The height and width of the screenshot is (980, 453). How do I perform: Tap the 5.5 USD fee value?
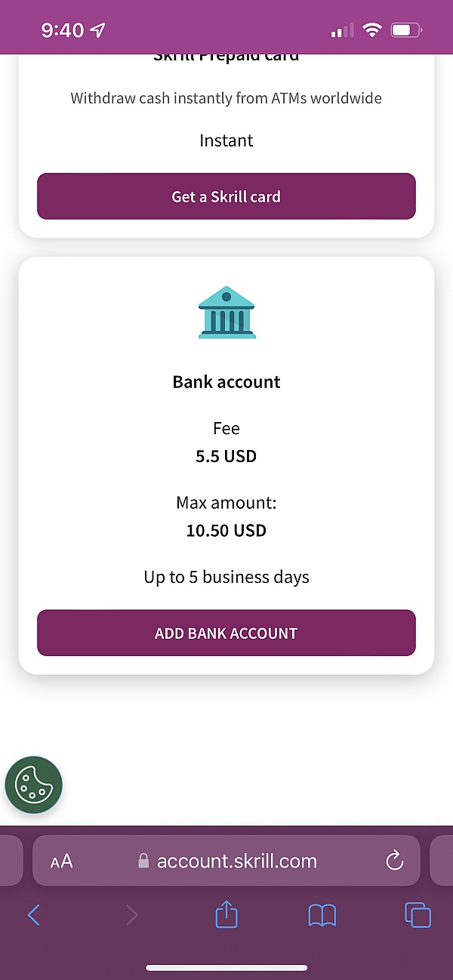(x=226, y=456)
